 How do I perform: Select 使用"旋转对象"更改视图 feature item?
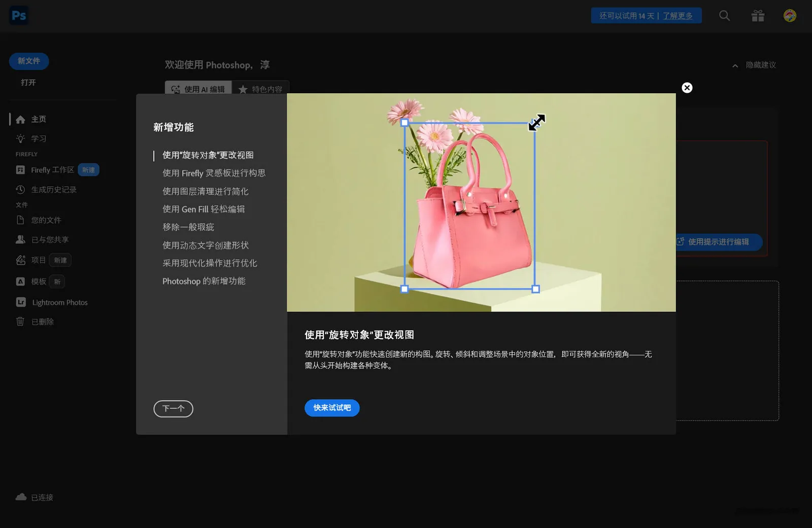208,155
